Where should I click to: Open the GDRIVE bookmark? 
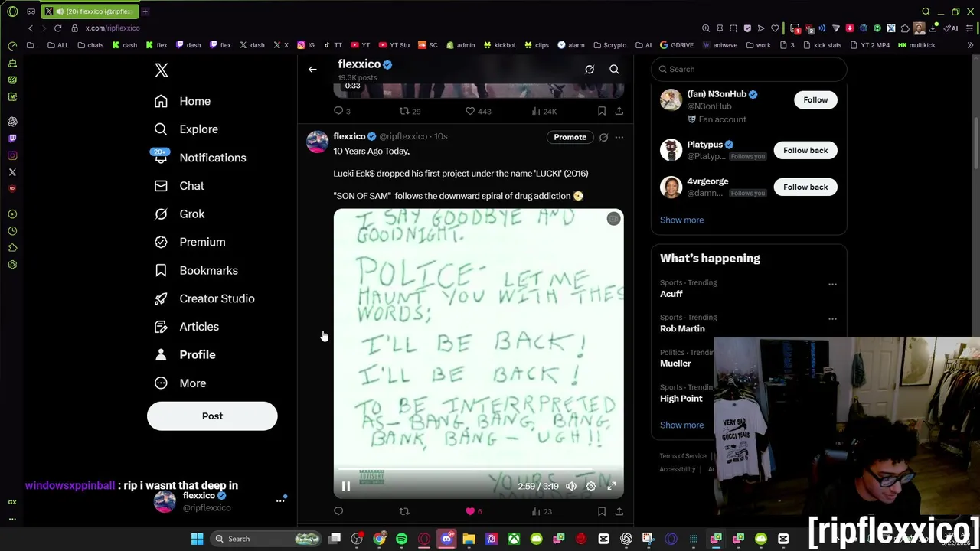pyautogui.click(x=676, y=45)
